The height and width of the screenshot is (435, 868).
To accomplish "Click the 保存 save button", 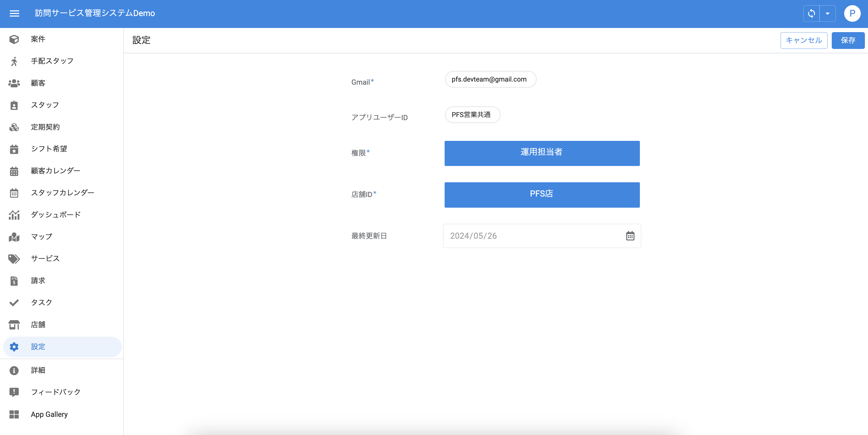I will [848, 40].
